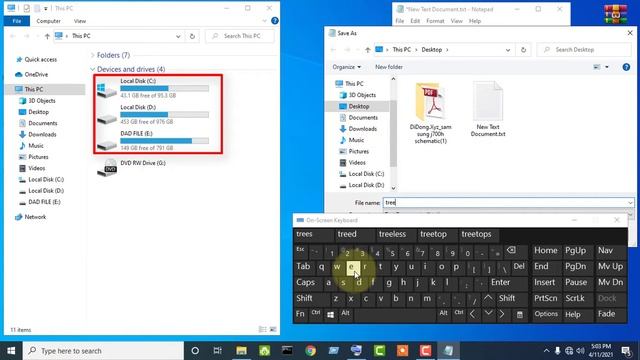Image resolution: width=640 pixels, height=360 pixels.
Task: Open the File name dropdown arrow
Action: [x=630, y=202]
